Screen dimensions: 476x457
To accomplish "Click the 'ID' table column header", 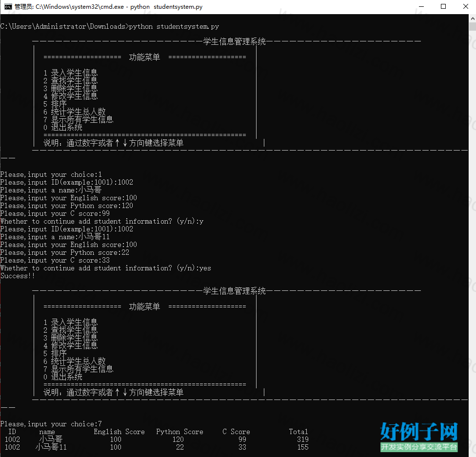I will tap(12, 432).
